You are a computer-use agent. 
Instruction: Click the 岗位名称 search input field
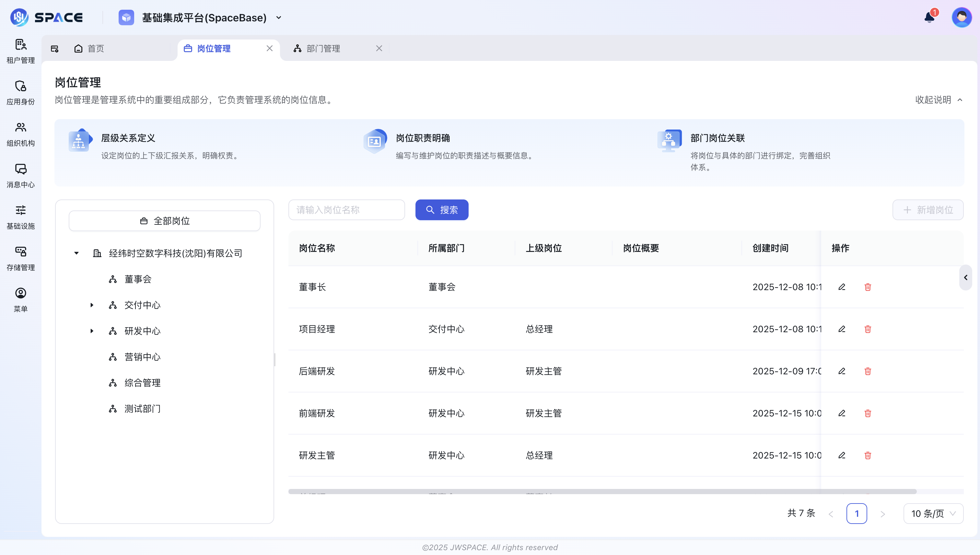tap(347, 210)
